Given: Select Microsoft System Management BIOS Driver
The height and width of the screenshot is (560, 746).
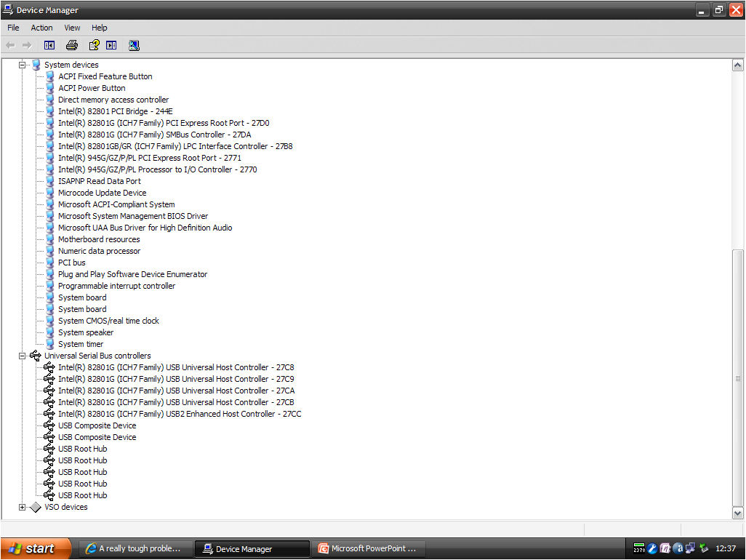Looking at the screenshot, I should click(133, 216).
